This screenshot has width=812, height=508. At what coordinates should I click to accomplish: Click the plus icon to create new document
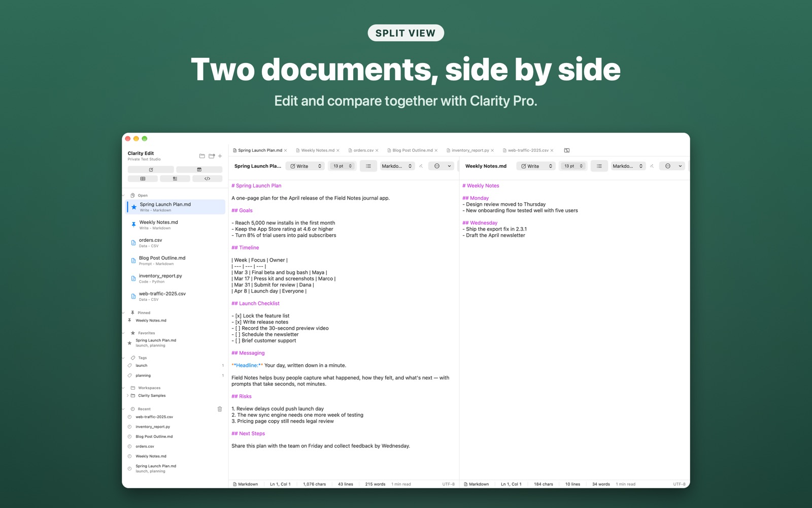(220, 156)
